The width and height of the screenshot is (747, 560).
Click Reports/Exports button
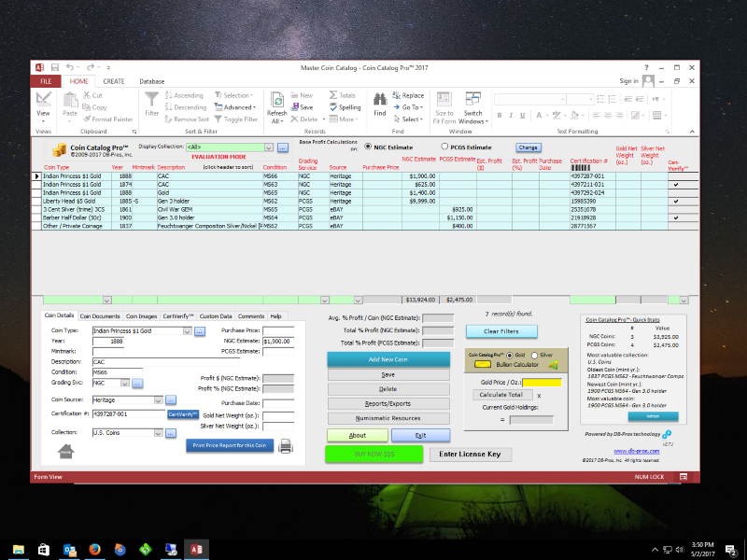(x=388, y=404)
